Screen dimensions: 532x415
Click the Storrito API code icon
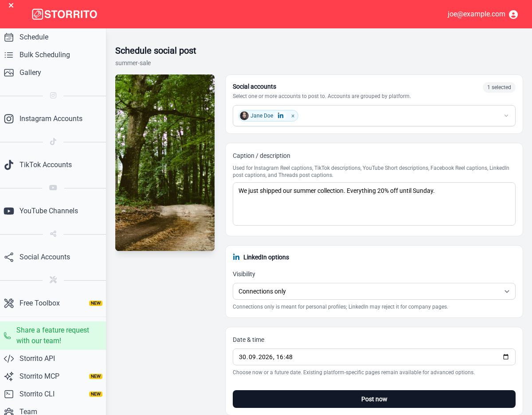click(x=9, y=359)
